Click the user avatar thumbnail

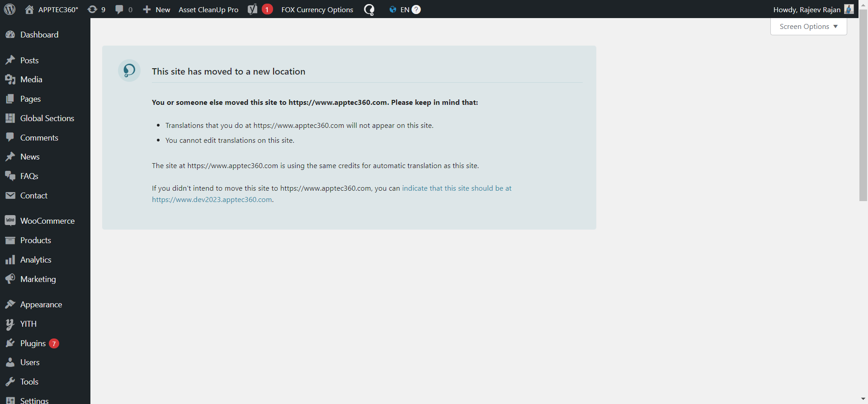(x=849, y=9)
